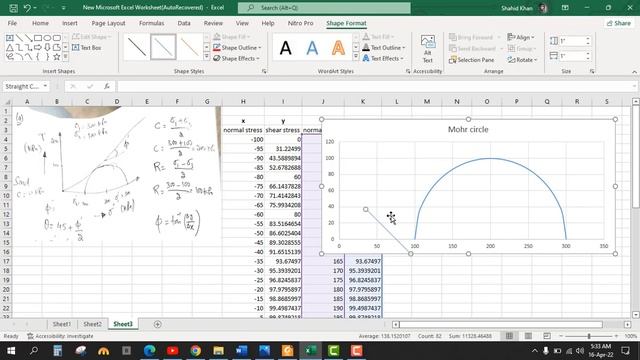Open the Align dropdown
Viewport: 640px width, 360px height.
click(x=522, y=38)
